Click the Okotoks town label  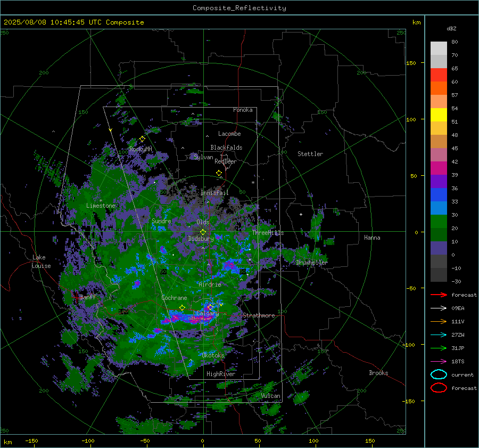213,355
